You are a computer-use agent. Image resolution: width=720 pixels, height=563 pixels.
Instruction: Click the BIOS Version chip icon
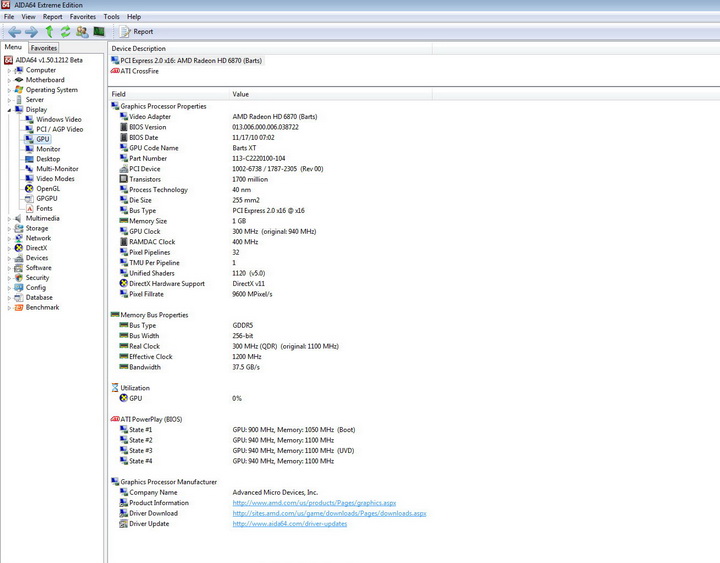coord(124,127)
